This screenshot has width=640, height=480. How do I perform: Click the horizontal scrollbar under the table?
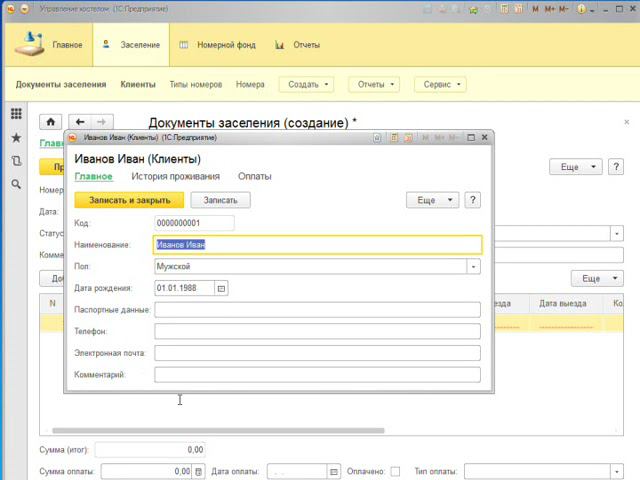point(218,430)
